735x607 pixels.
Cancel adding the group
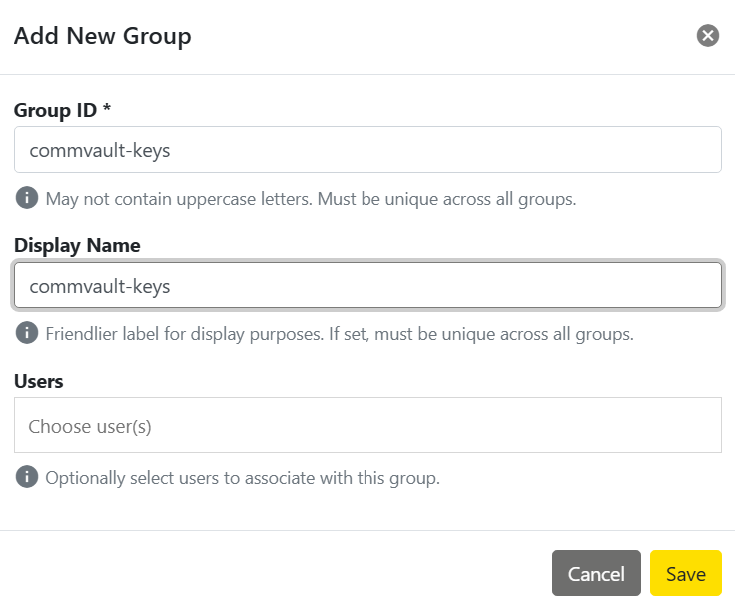click(x=596, y=573)
